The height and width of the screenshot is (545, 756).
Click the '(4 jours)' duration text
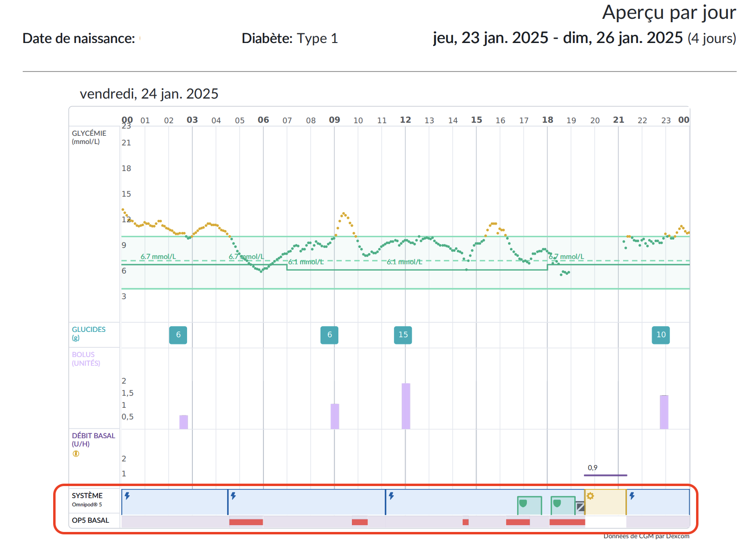tap(712, 38)
